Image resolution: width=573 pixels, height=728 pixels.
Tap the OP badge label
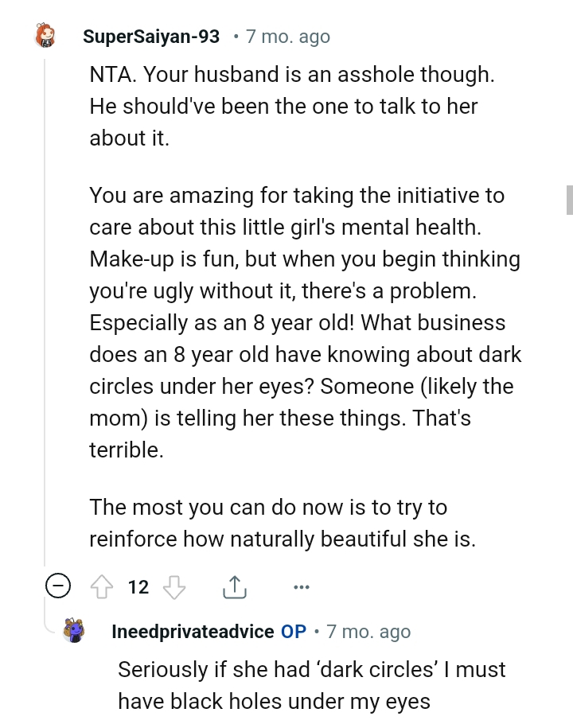pyautogui.click(x=294, y=632)
